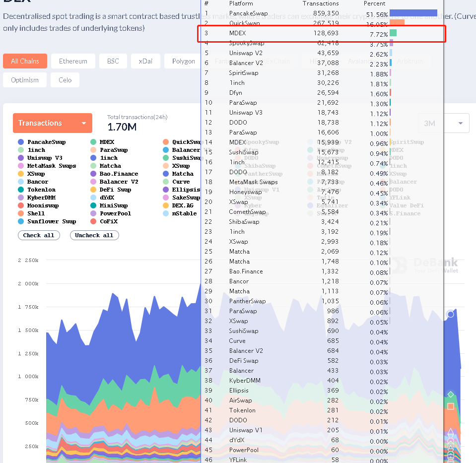
Task: Click ComethSwap row in tooltip list
Action: tap(322, 211)
